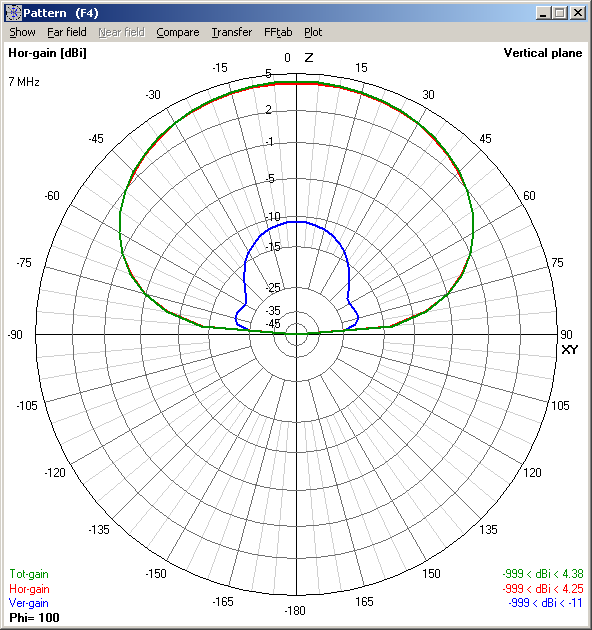The image size is (592, 630).
Task: Click the Pattern (F4) title bar
Action: point(277,13)
